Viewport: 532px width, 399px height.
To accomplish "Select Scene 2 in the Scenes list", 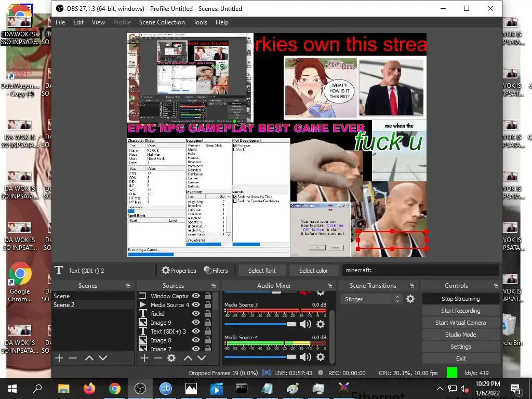I will click(x=92, y=304).
